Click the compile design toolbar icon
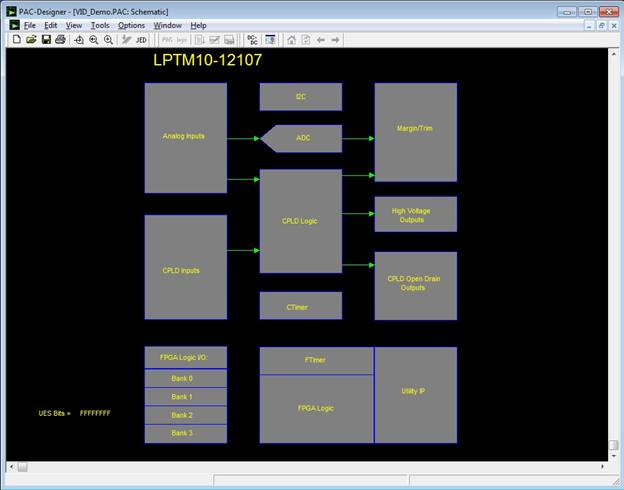Screen dimensions: 624x490 (x=127, y=40)
